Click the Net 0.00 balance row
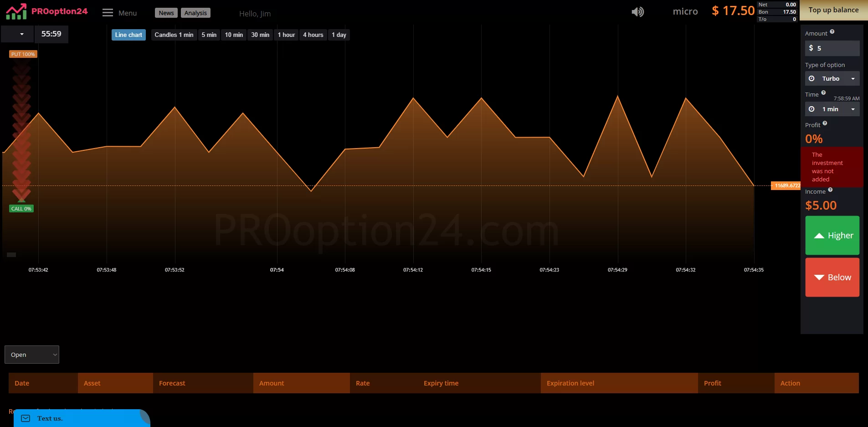 (777, 5)
